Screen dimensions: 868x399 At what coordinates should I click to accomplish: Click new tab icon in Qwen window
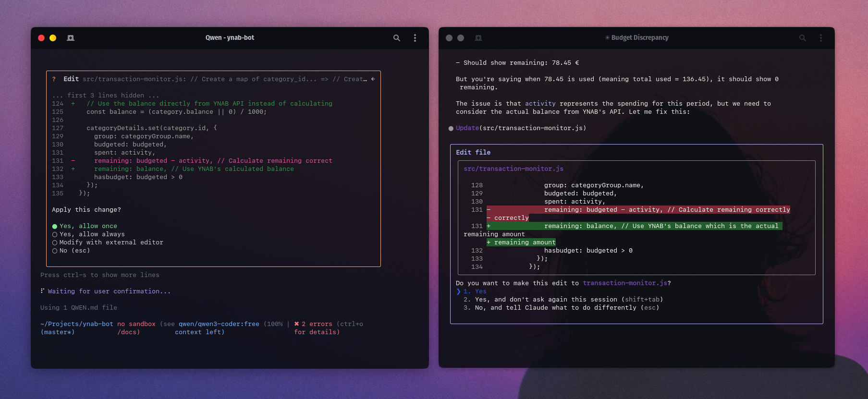click(x=71, y=38)
